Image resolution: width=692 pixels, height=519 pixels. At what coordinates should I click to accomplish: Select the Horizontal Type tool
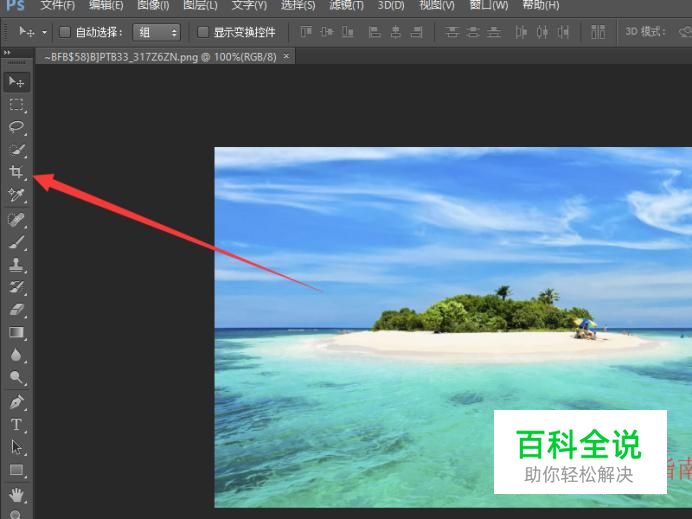[16, 425]
